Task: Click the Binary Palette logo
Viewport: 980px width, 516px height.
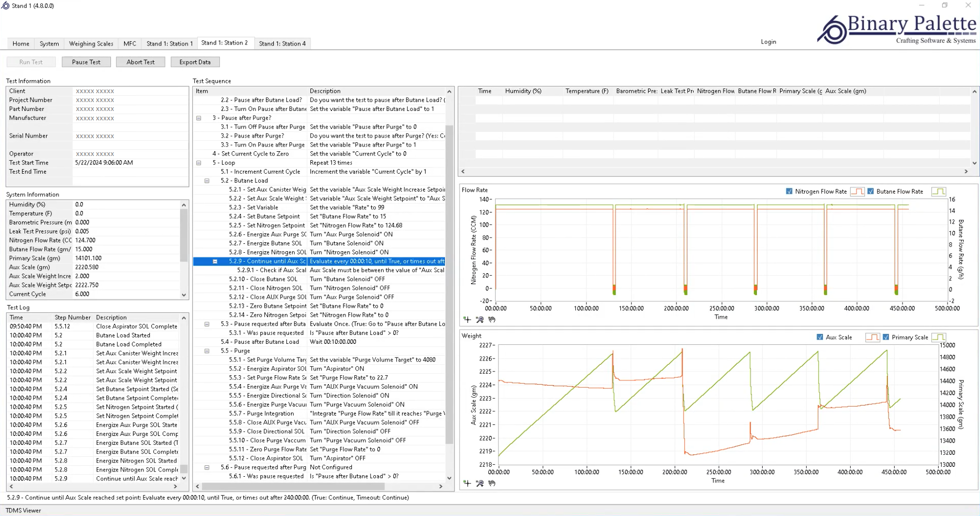Action: (896, 29)
